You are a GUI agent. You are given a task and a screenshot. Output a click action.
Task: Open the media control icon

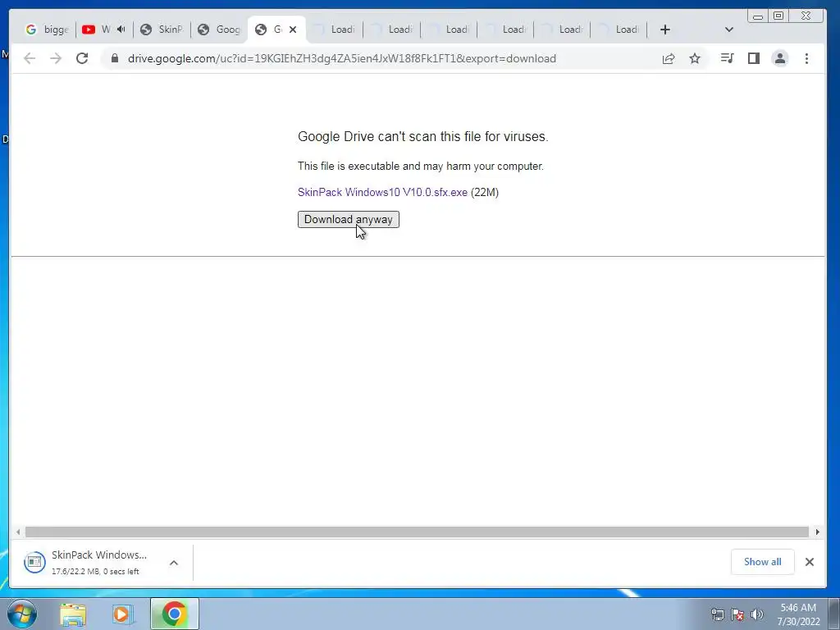(727, 58)
